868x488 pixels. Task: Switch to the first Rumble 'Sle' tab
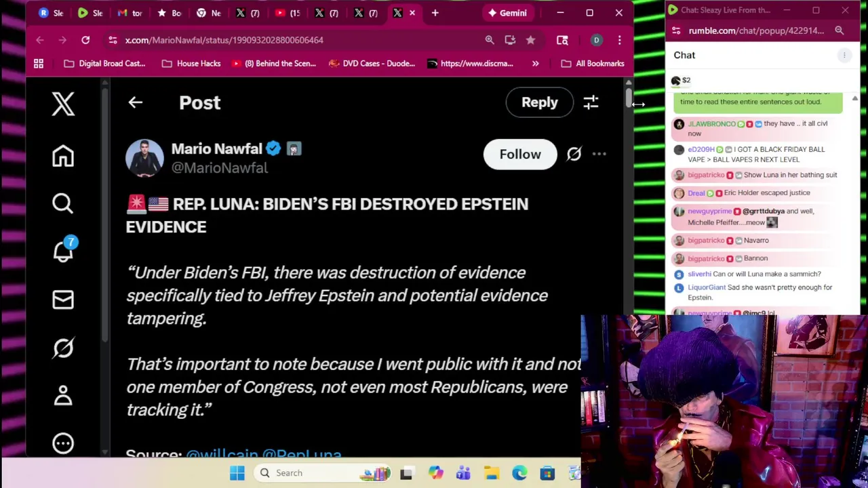52,13
